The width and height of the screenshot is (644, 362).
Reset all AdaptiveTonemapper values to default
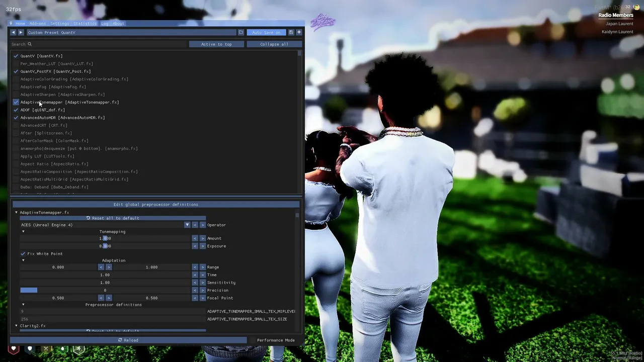[x=113, y=218]
